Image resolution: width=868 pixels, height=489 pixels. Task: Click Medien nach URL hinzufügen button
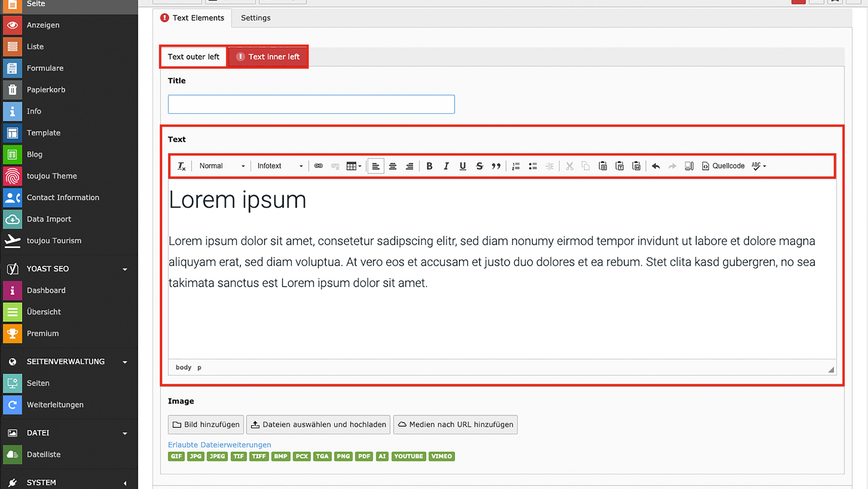[455, 424]
